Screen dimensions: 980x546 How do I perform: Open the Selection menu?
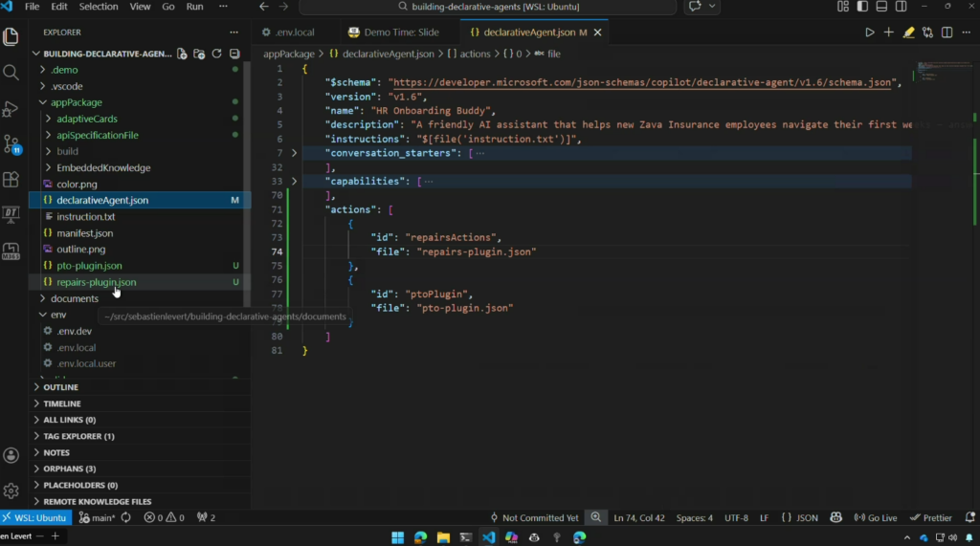[x=98, y=7]
